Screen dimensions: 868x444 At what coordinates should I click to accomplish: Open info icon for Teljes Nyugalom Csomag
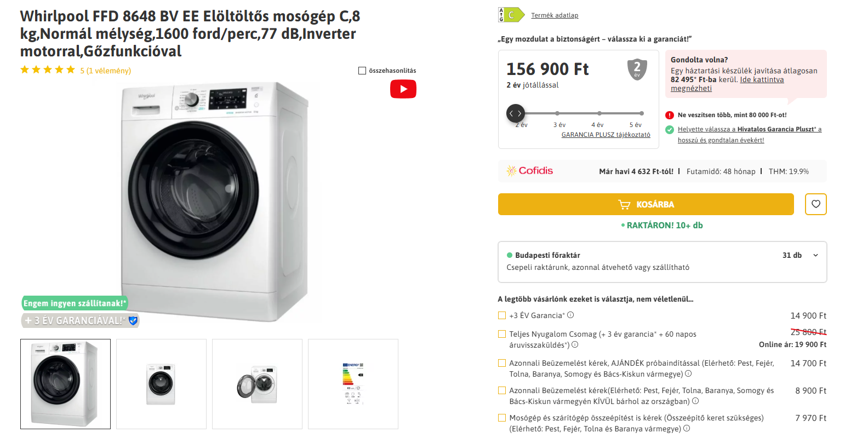point(575,345)
